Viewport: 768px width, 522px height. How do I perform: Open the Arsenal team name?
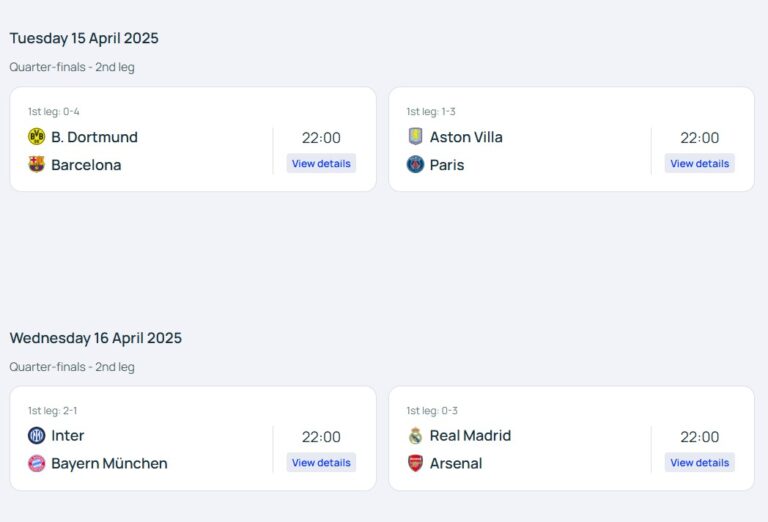tap(456, 464)
